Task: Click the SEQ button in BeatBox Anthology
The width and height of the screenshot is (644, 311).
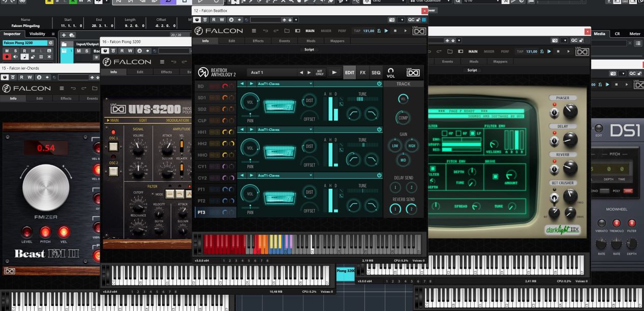Action: coord(376,72)
